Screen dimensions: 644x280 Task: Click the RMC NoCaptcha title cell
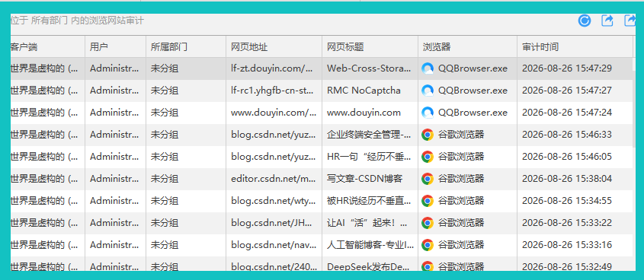[370, 91]
